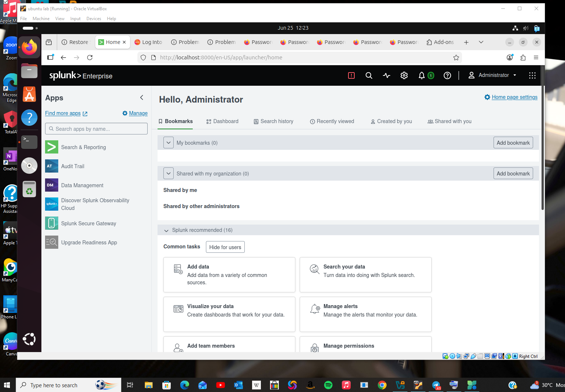Screen dimensions: 565x392
Task: Open the VirtualBox Machine menu
Action: click(x=41, y=19)
